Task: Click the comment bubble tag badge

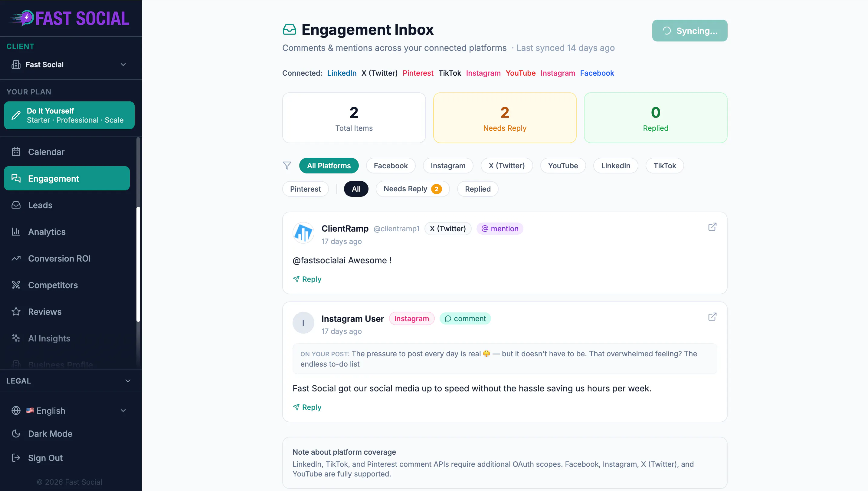Action: click(x=465, y=319)
